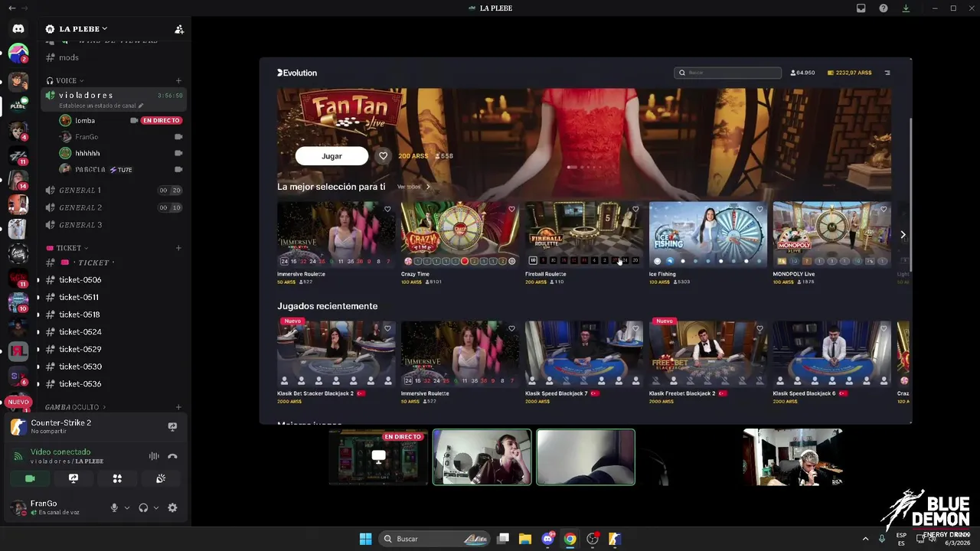Expand ticket-0506 thread arrow

(38, 280)
